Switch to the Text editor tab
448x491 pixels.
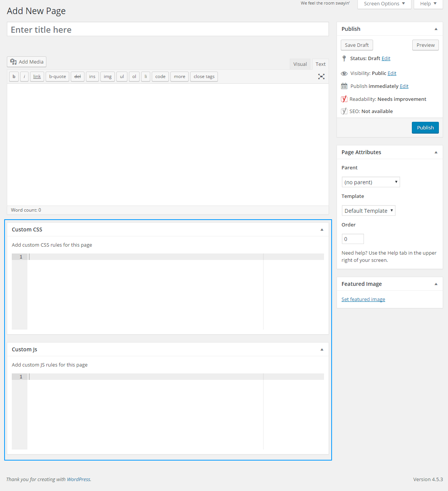[321, 64]
